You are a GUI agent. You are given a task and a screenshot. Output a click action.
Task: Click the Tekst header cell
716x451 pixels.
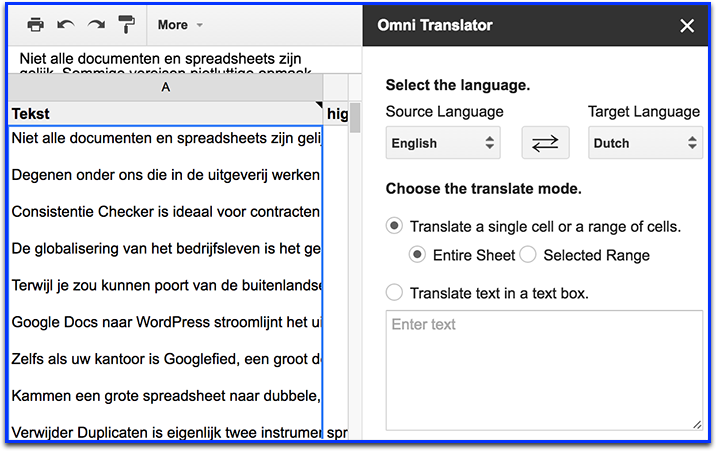[165, 114]
